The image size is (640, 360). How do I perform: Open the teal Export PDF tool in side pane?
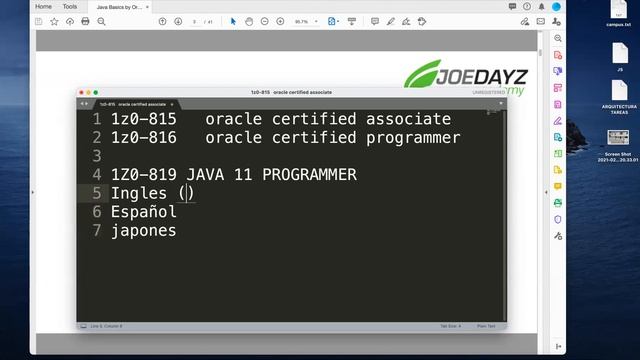[x=558, y=137]
